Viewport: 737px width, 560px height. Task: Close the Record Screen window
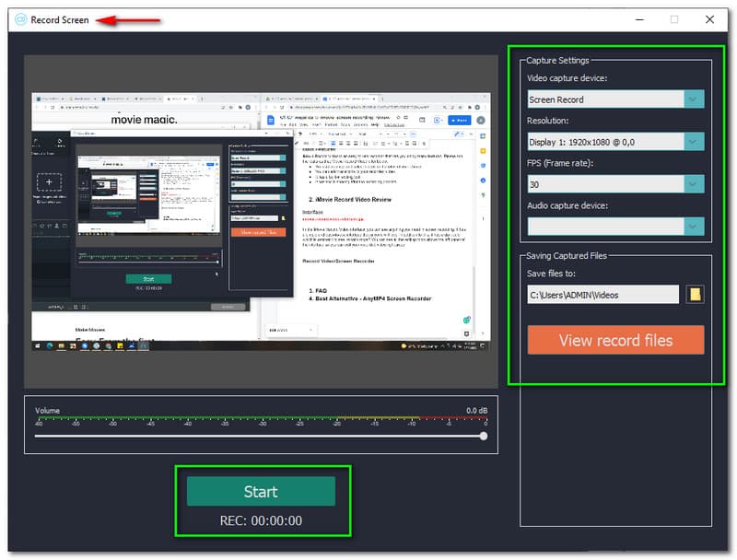tap(709, 19)
